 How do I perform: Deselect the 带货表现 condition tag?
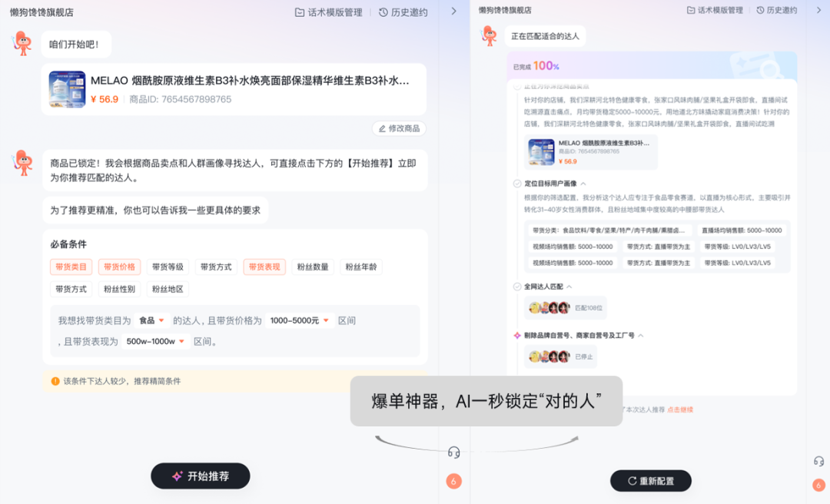click(264, 267)
